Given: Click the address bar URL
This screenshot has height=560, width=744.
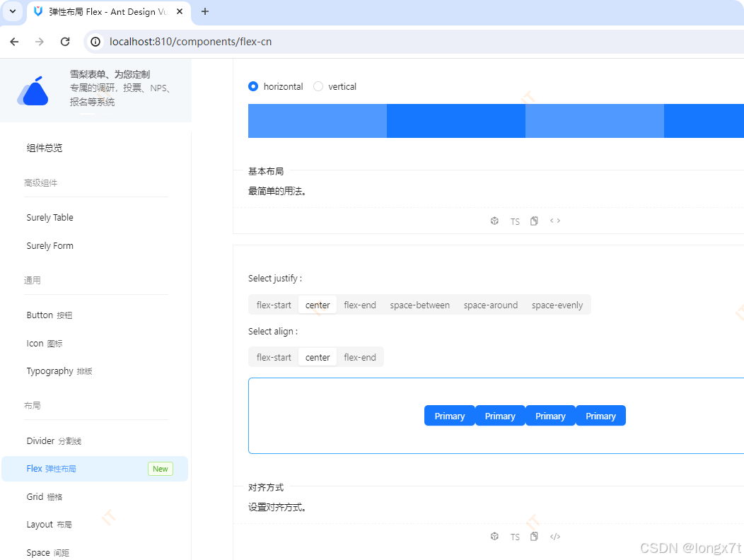Looking at the screenshot, I should coord(190,42).
